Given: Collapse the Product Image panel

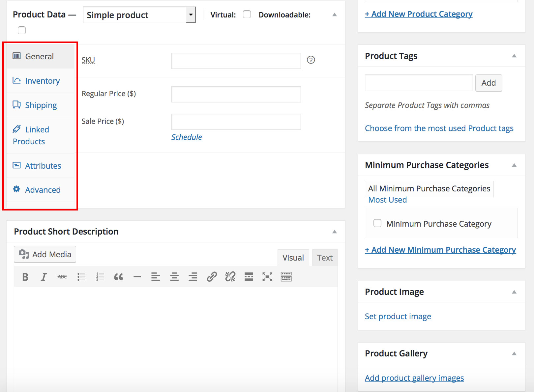Looking at the screenshot, I should click(514, 292).
